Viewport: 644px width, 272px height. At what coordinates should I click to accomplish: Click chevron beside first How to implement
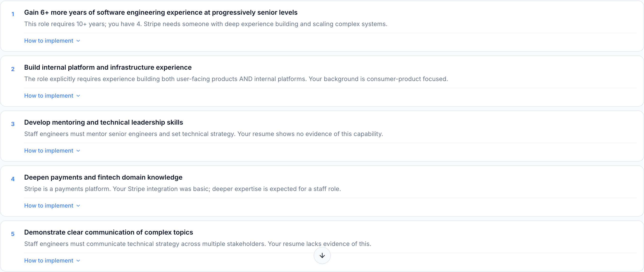pyautogui.click(x=78, y=41)
